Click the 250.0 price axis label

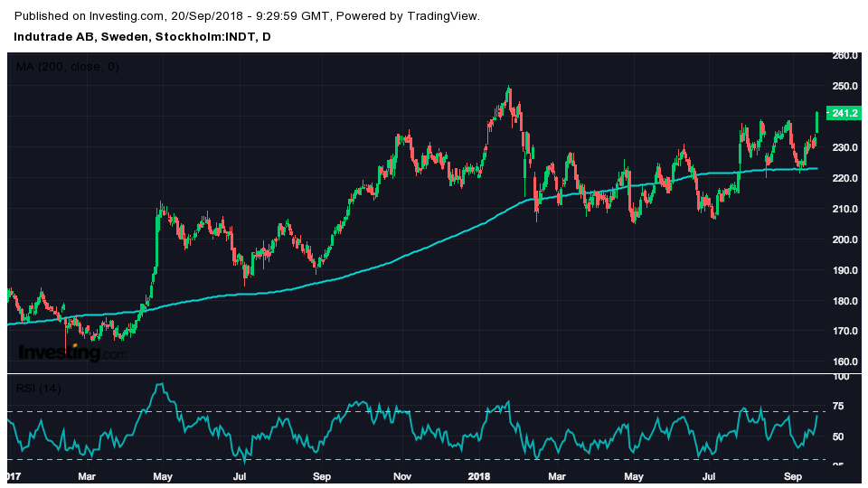coord(844,87)
